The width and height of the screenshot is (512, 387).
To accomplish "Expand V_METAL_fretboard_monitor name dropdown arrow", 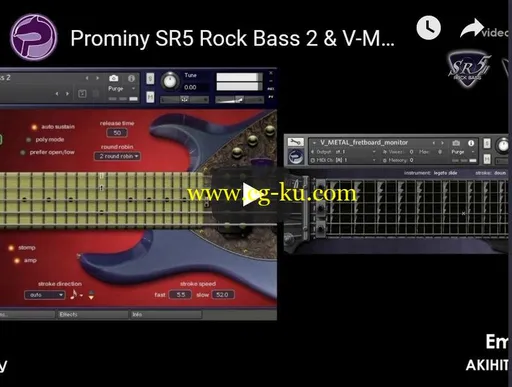I will click(x=314, y=143).
